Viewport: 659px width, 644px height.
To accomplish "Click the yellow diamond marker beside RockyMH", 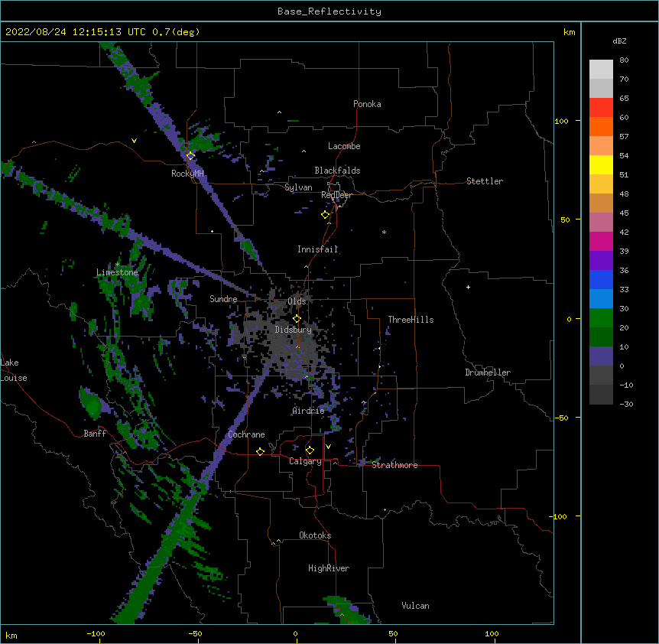I will coord(190,156).
